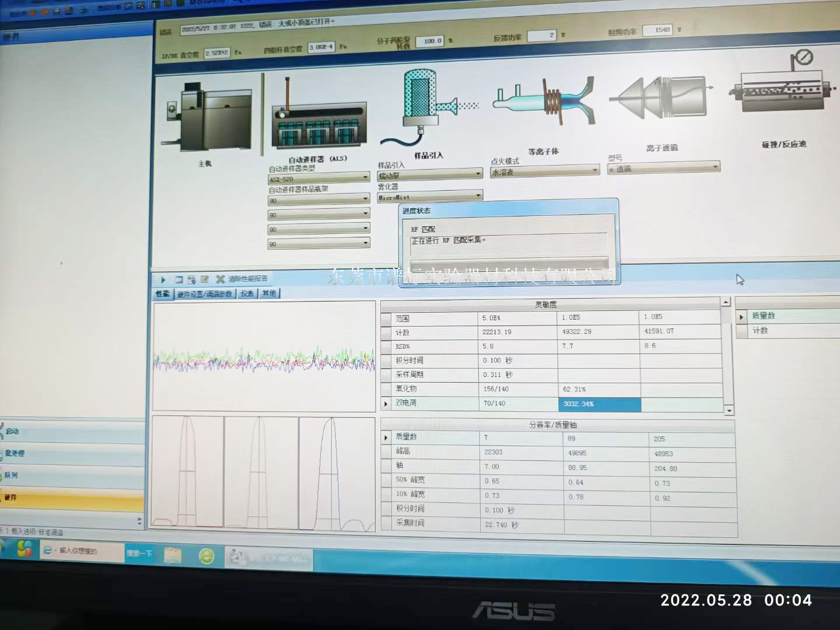This screenshot has width=840, height=630.
Task: Click the 搜索一下 search button in taskbar
Action: coord(139,552)
